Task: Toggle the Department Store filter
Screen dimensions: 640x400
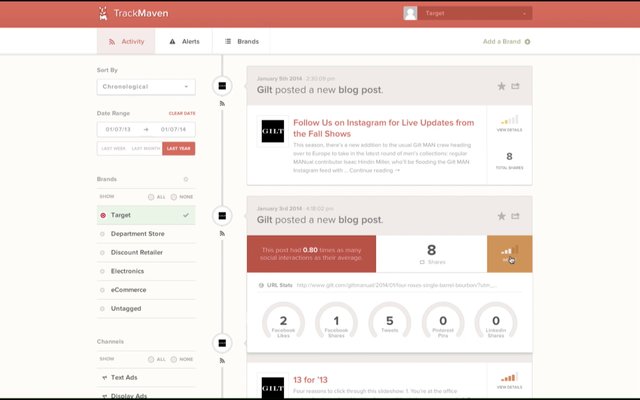Action: 146,234
